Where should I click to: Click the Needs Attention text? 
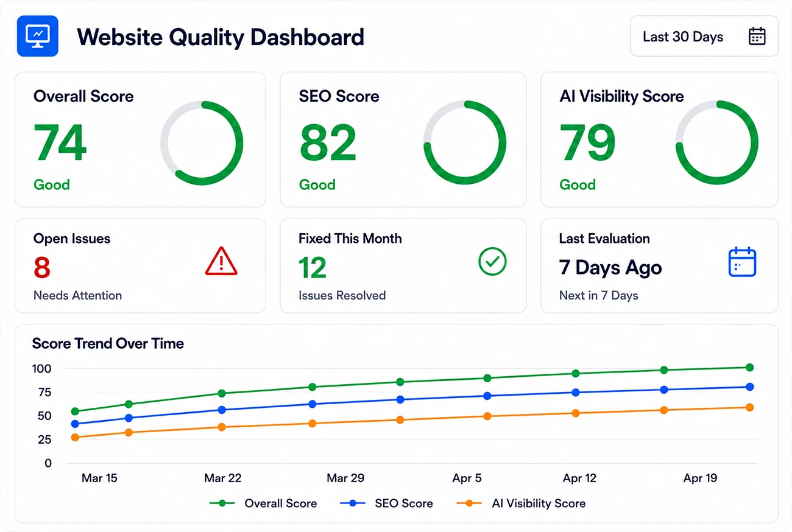pyautogui.click(x=77, y=296)
